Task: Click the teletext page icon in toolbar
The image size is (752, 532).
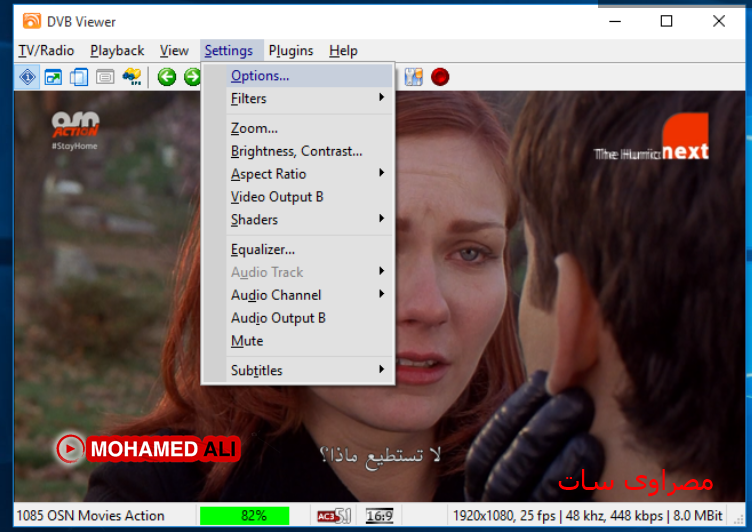Action: click(x=105, y=77)
